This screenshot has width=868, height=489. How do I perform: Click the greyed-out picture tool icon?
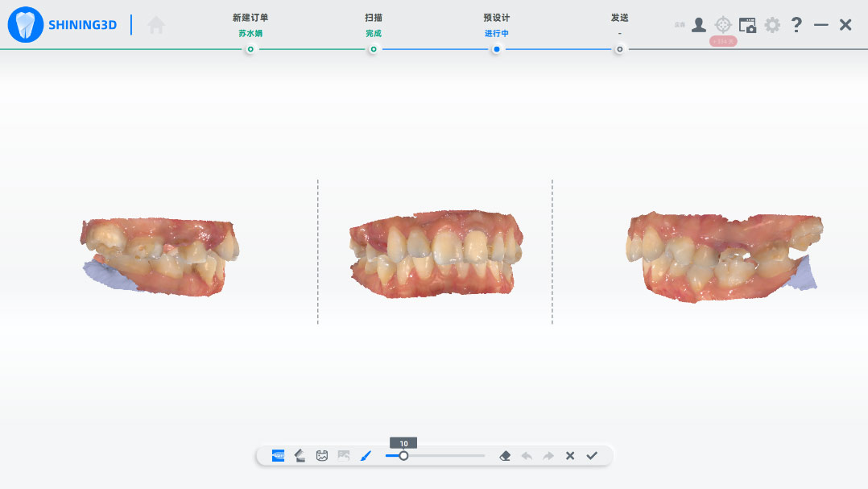point(344,456)
